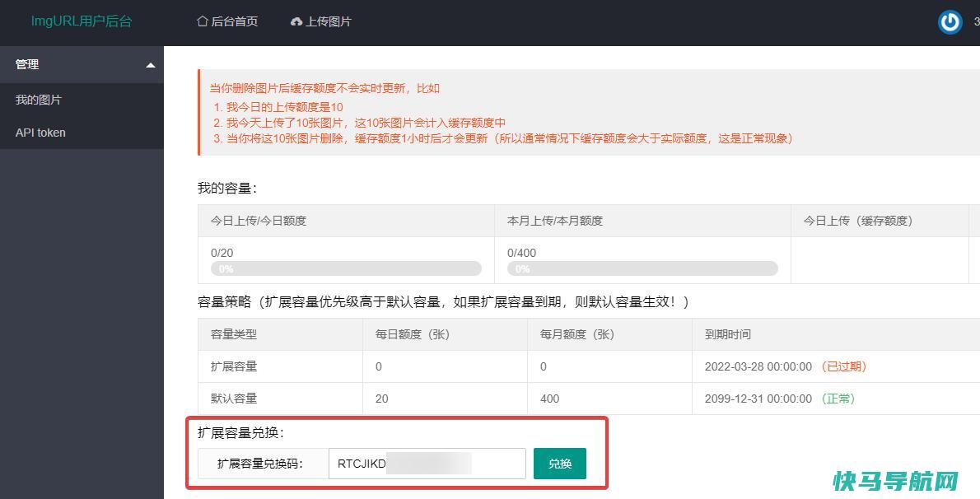Click the 扩展容量兑换码 input field
The image size is (980, 499).
(x=427, y=464)
